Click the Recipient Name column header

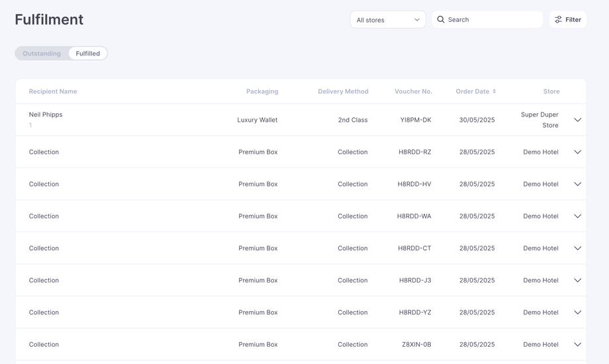tap(53, 91)
